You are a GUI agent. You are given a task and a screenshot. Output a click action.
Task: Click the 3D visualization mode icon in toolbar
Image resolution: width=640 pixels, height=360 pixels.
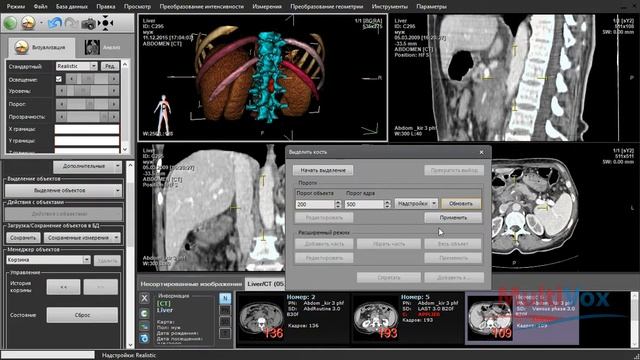(x=28, y=23)
